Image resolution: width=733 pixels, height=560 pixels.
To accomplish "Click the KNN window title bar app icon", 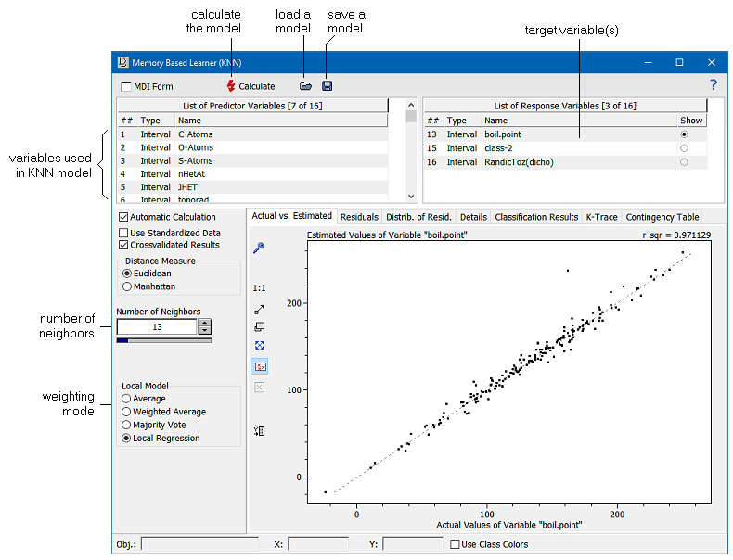I will [122, 63].
